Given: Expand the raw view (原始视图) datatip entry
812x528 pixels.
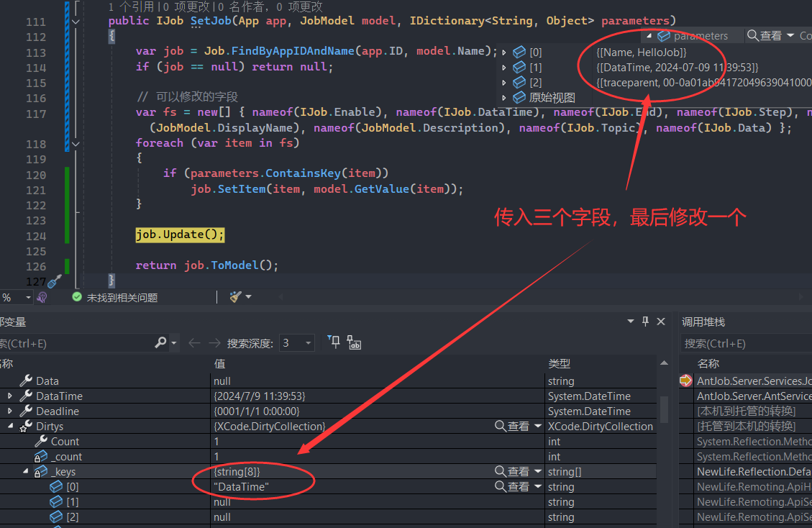Looking at the screenshot, I should [x=504, y=98].
